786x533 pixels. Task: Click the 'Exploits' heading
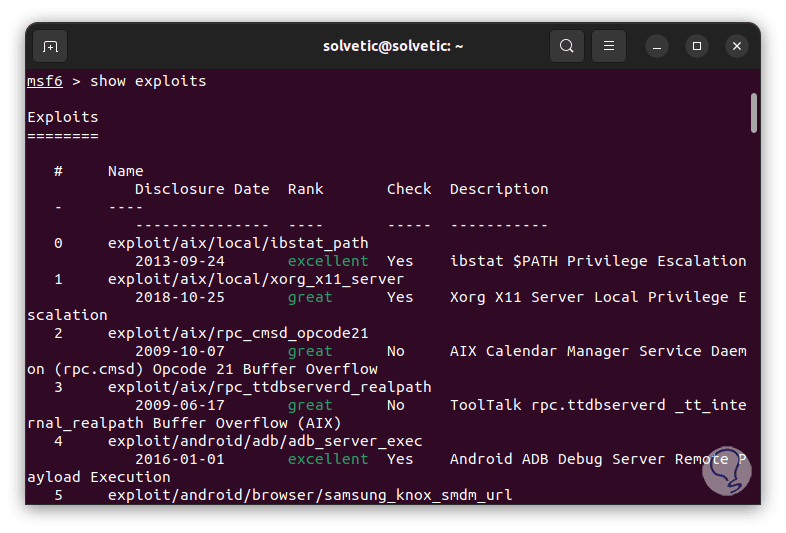[x=63, y=117]
